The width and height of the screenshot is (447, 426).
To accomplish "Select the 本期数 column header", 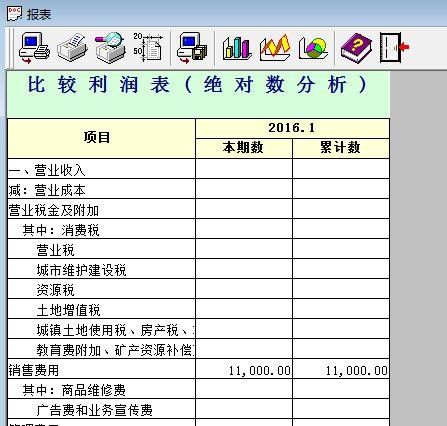I will point(244,148).
